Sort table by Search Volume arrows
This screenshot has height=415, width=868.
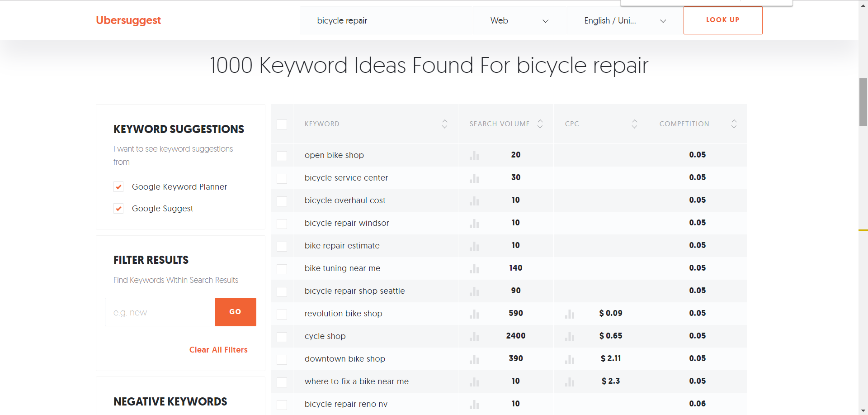[540, 124]
